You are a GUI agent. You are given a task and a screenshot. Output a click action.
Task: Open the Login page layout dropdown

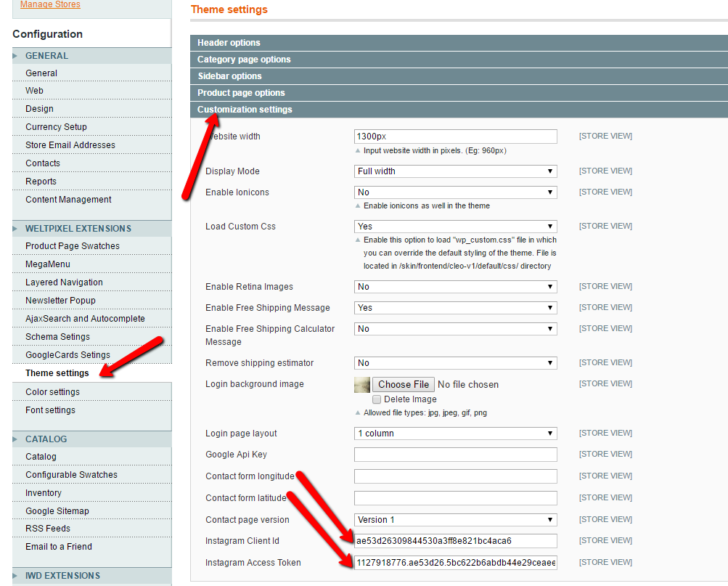pos(455,434)
